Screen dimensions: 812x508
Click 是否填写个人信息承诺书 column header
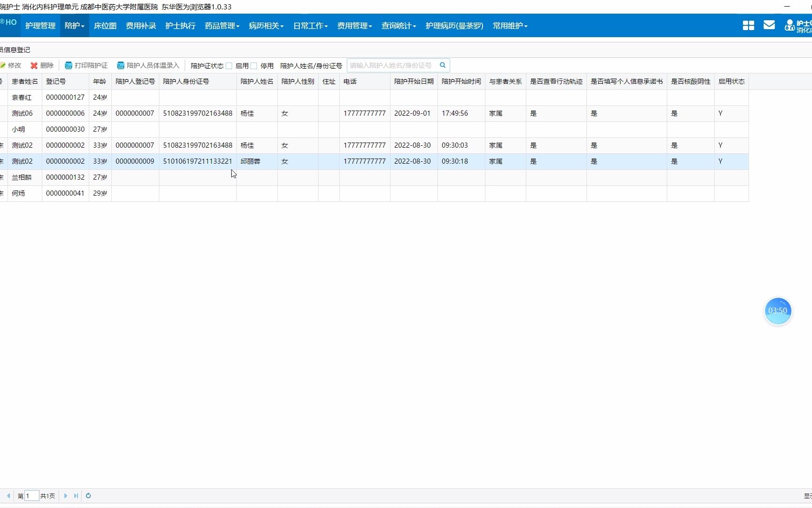(x=627, y=81)
